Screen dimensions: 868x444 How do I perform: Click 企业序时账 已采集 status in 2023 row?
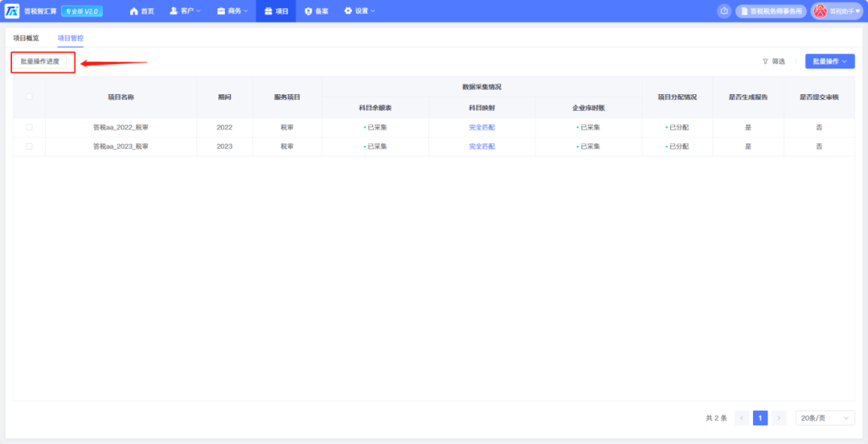point(588,146)
